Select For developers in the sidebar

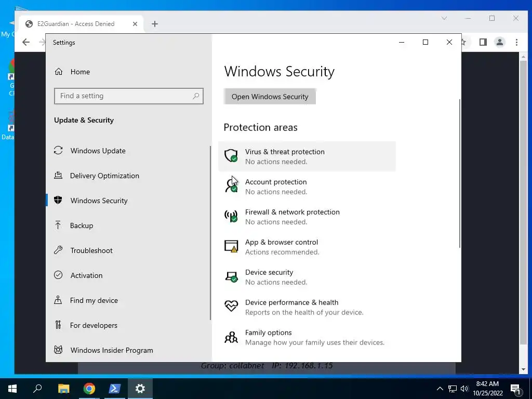94,325
